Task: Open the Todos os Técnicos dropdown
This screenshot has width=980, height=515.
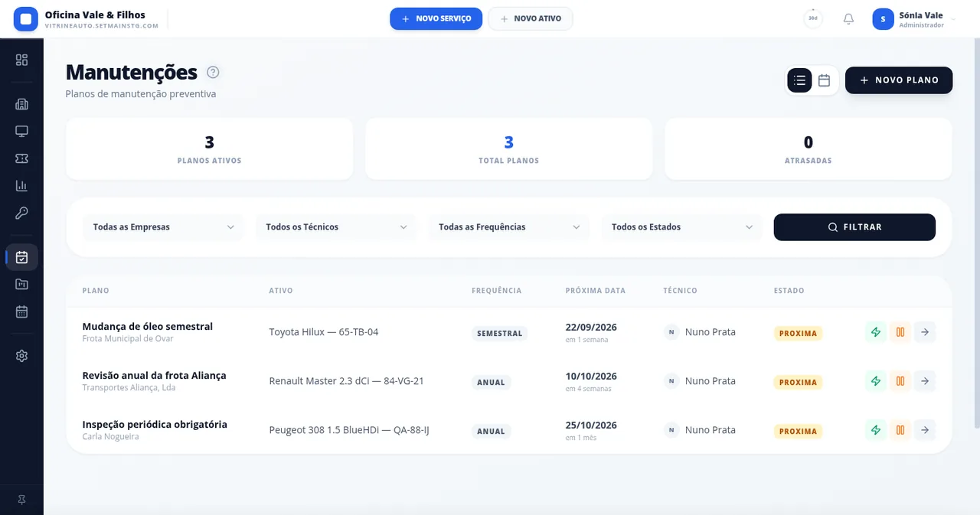Action: (x=336, y=227)
